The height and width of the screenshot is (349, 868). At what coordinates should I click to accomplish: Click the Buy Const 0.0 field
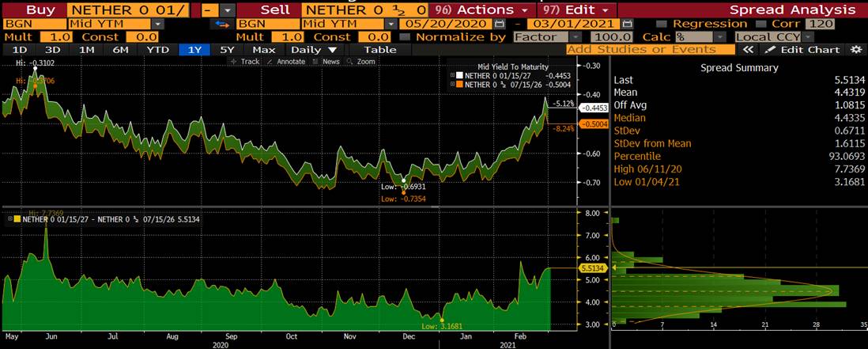coord(143,37)
